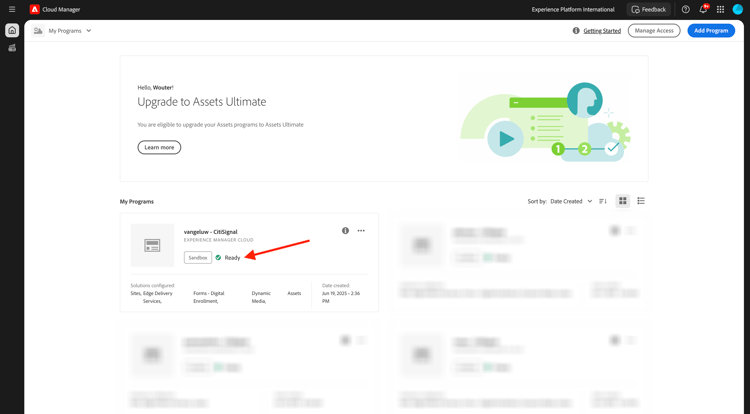Switch to grid view of programs

tap(622, 201)
